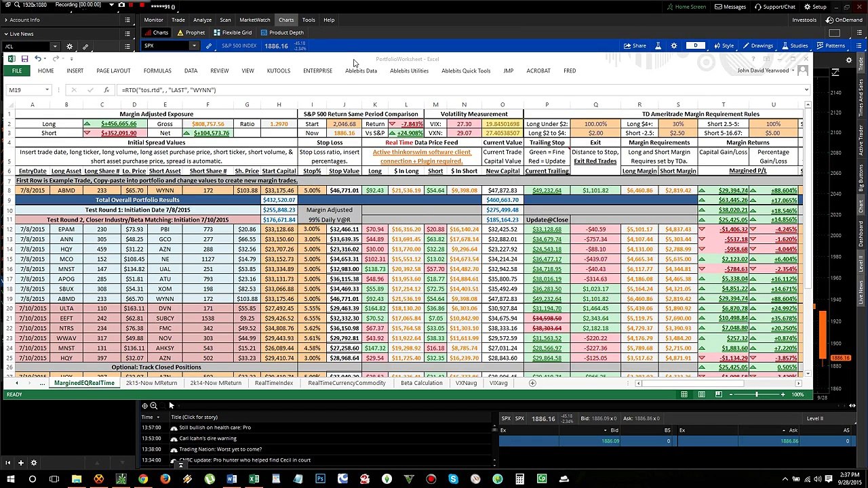Select Page Layout view icon in status bar
Screen dimensions: 868x488
tap(701, 394)
